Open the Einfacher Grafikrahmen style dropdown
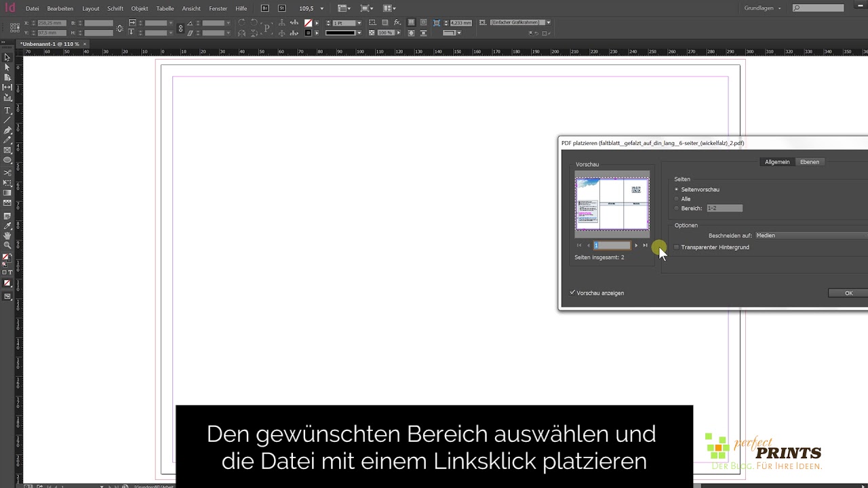The height and width of the screenshot is (488, 868). 548,22
